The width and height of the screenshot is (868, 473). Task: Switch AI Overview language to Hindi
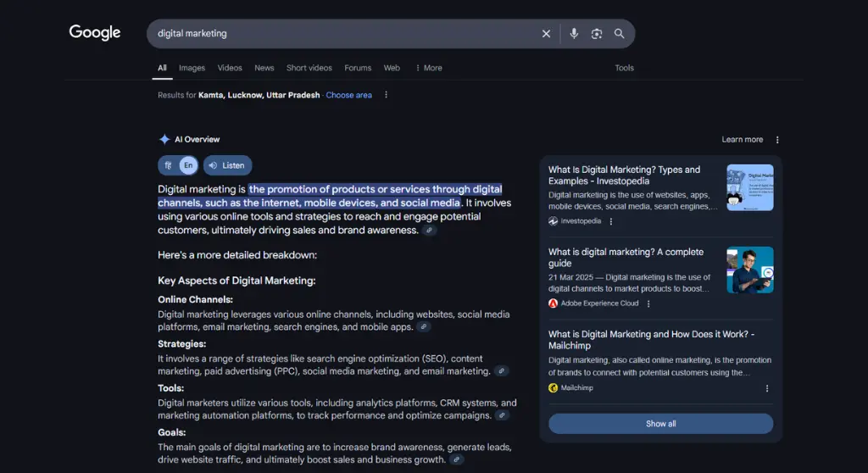(x=169, y=165)
